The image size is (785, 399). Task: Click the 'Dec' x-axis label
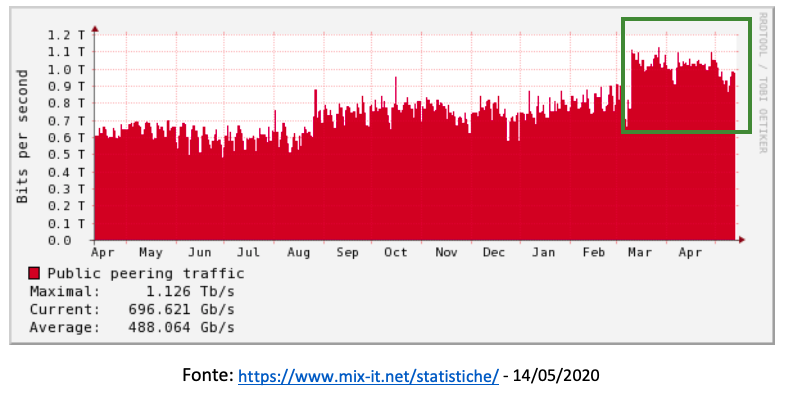494,252
